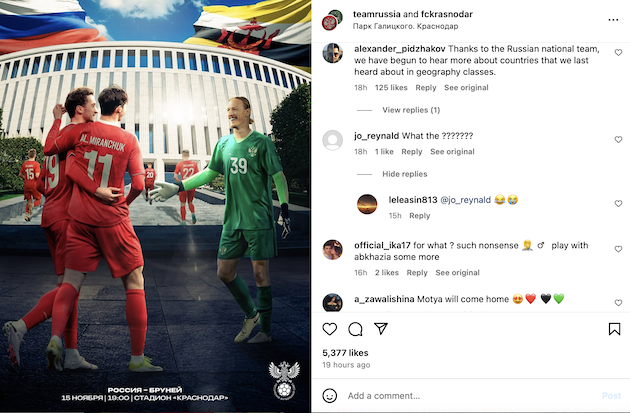Reply to leleasin813's comment
This screenshot has height=413, width=630.
point(419,216)
